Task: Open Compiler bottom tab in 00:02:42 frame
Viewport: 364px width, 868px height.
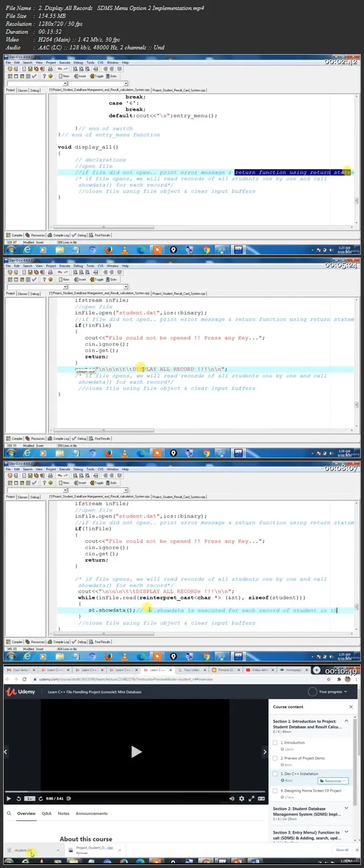Action: coord(15,235)
